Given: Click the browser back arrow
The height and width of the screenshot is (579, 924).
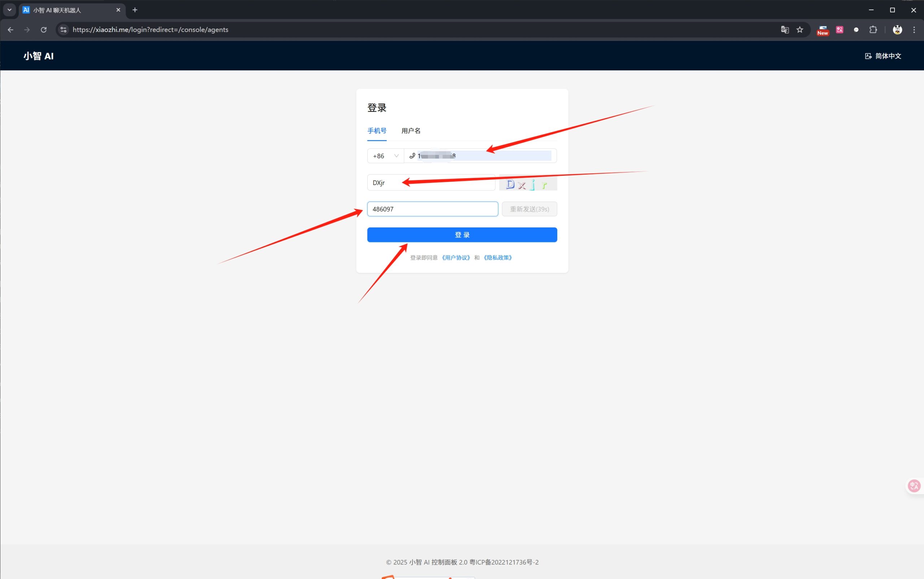Looking at the screenshot, I should point(10,30).
